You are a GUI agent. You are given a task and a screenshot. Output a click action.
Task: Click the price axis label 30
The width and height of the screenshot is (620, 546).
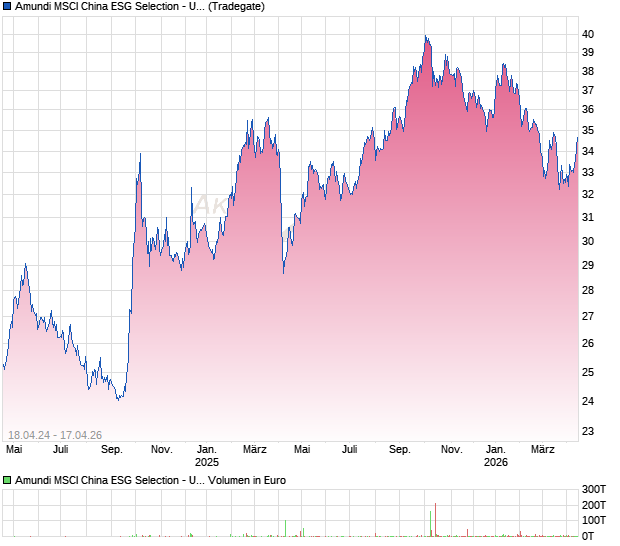tap(588, 241)
